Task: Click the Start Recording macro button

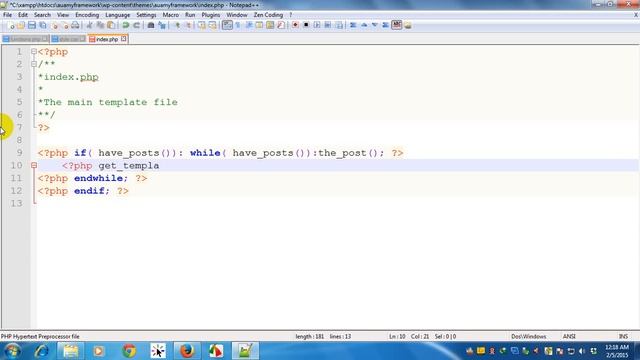Action: tap(295, 25)
